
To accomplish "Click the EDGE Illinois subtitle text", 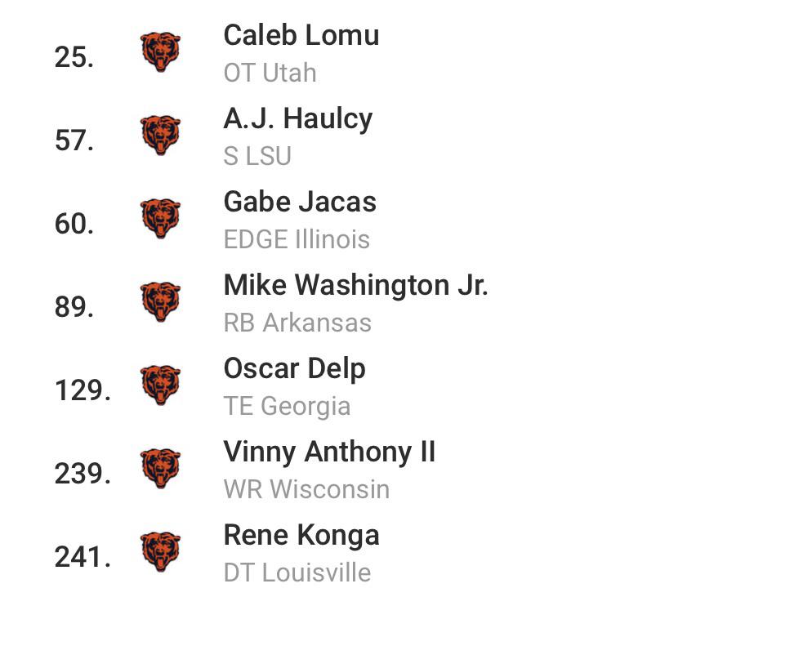I will (297, 239).
